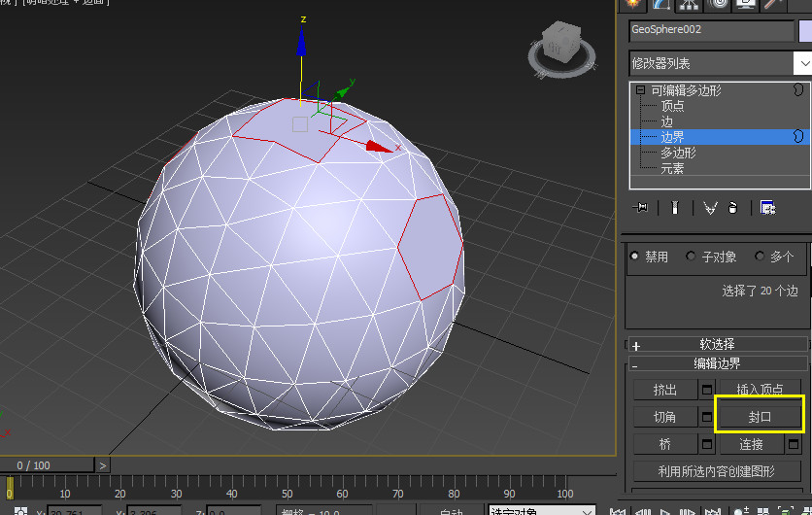This screenshot has height=515, width=812.
Task: Open the Display panel tab
Action: click(747, 4)
